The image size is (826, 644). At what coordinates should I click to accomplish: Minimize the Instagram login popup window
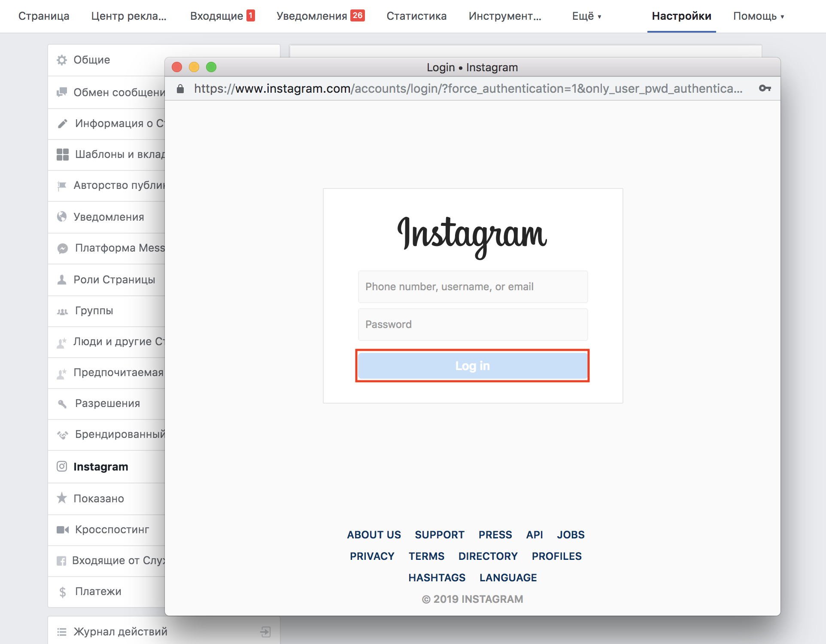(194, 67)
